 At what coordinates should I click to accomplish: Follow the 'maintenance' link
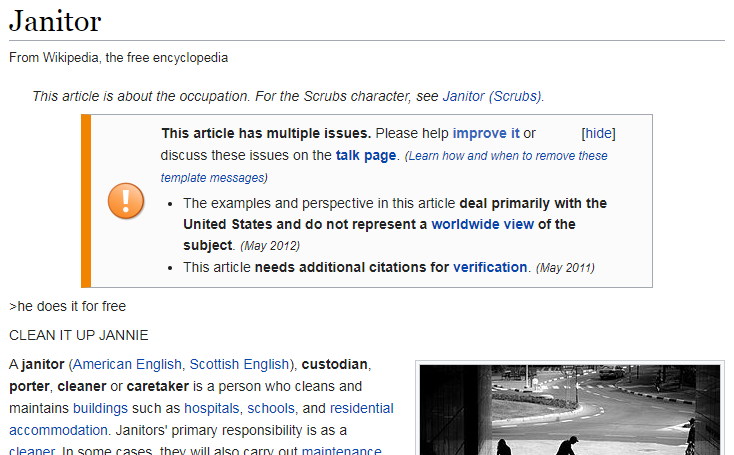[x=341, y=450]
